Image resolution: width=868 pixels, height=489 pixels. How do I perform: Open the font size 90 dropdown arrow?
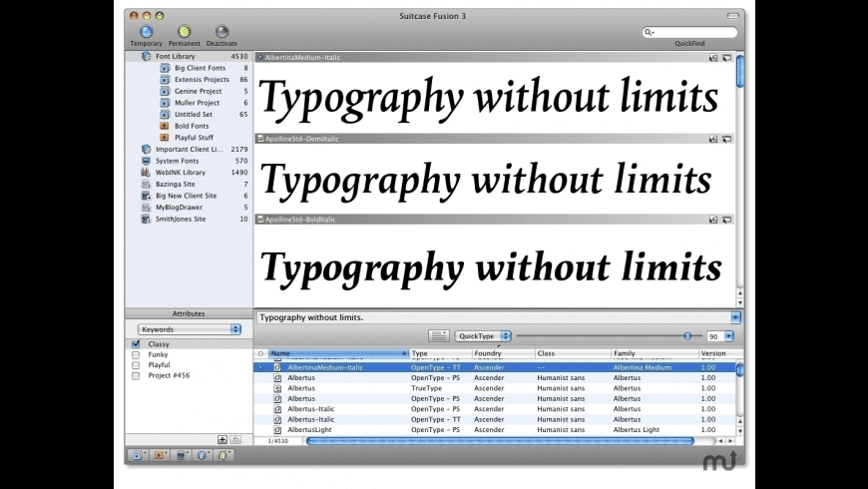coord(729,336)
